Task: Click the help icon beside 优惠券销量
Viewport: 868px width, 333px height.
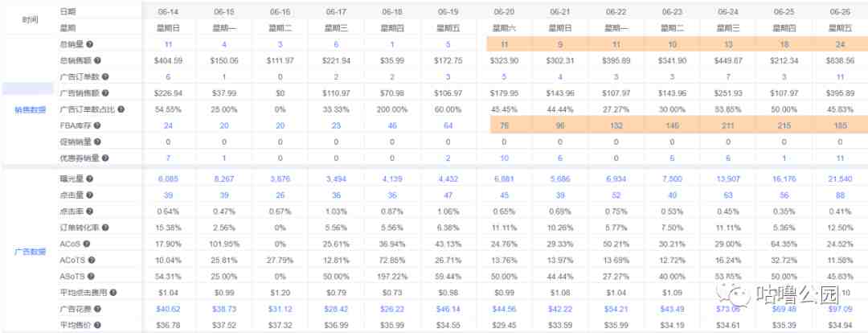Action: click(x=105, y=158)
